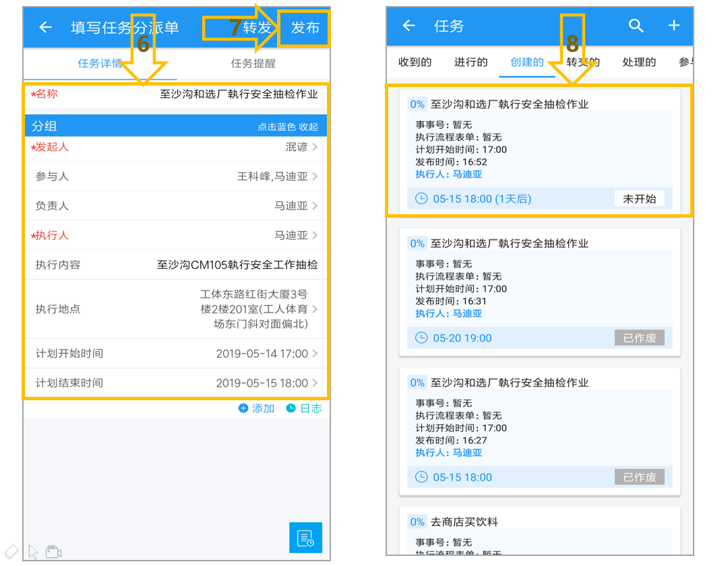Edit the 名称 field value
This screenshot has height=566, width=728.
[x=239, y=94]
